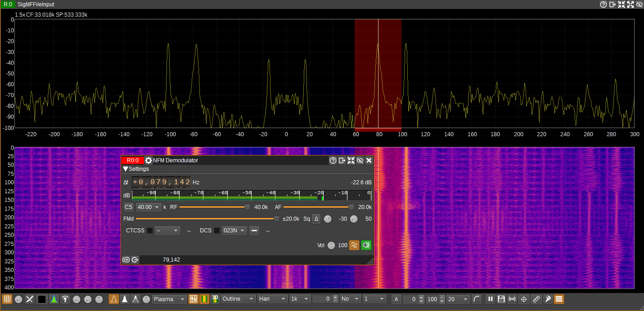Viewport: 644px width, 311px height.
Task: Open the Plasma color map dropdown
Action: coord(170,299)
